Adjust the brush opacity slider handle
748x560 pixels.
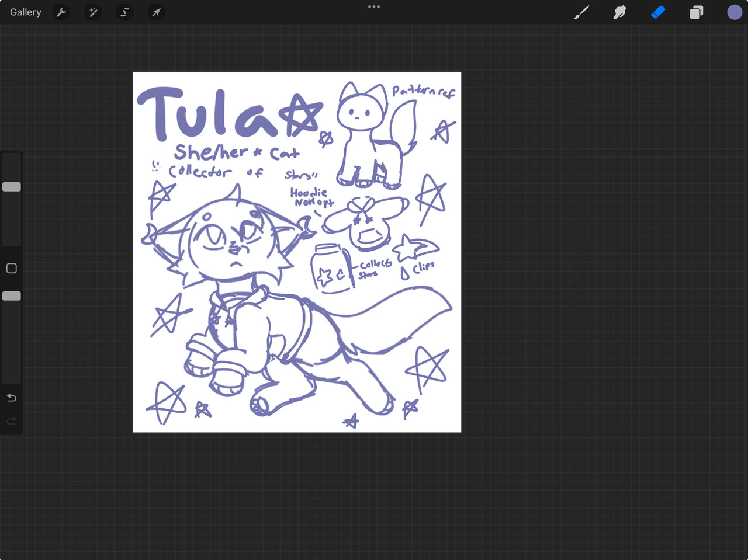point(12,296)
